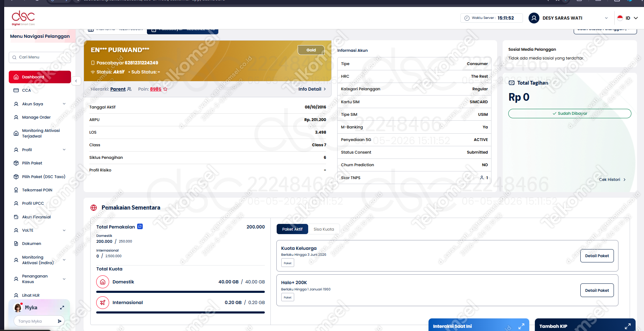Go to the Dashboard menu
Image resolution: width=644 pixels, height=331 pixels.
40,77
